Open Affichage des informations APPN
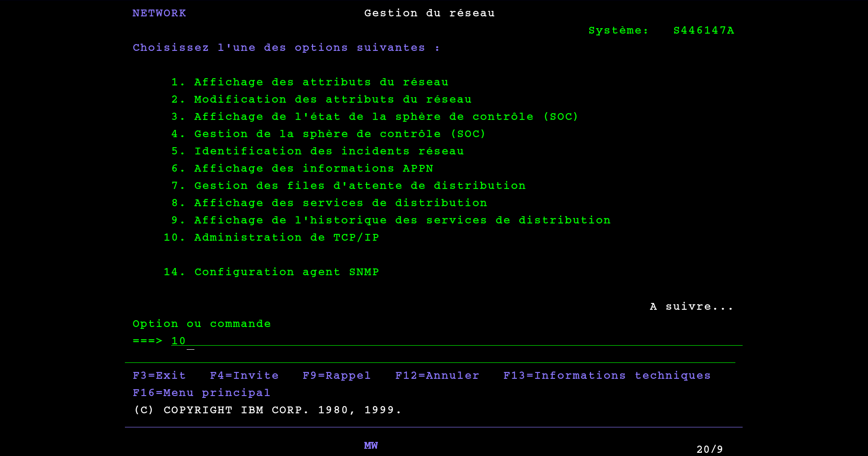 tap(313, 169)
